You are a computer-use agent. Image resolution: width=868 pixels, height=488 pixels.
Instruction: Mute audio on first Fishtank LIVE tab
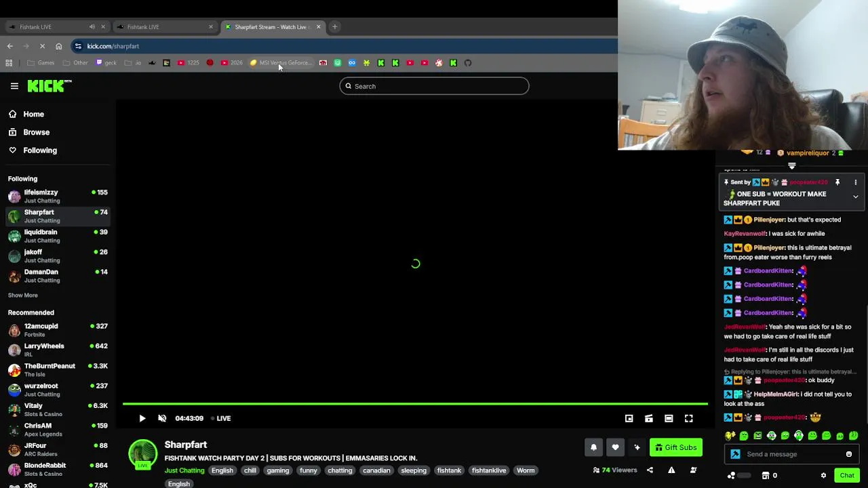[x=92, y=27]
